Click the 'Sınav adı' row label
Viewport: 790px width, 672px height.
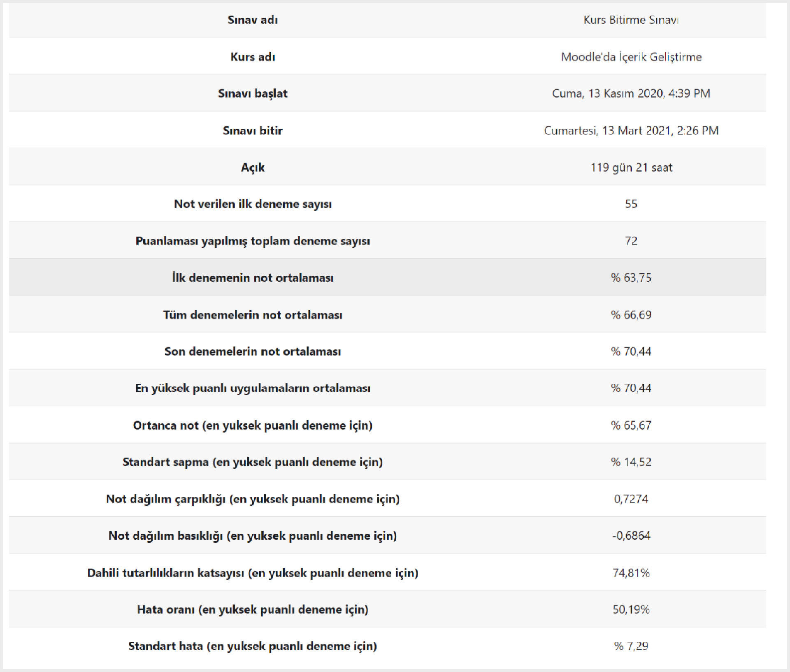pyautogui.click(x=253, y=20)
